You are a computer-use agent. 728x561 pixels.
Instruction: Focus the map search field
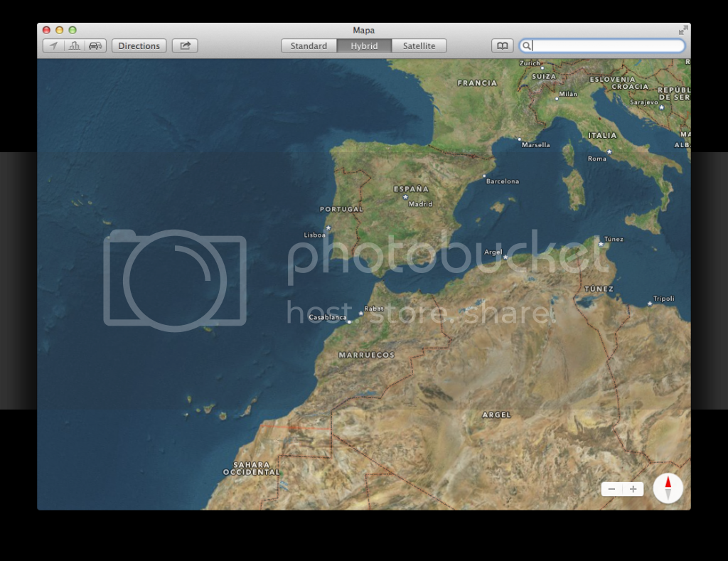click(602, 46)
